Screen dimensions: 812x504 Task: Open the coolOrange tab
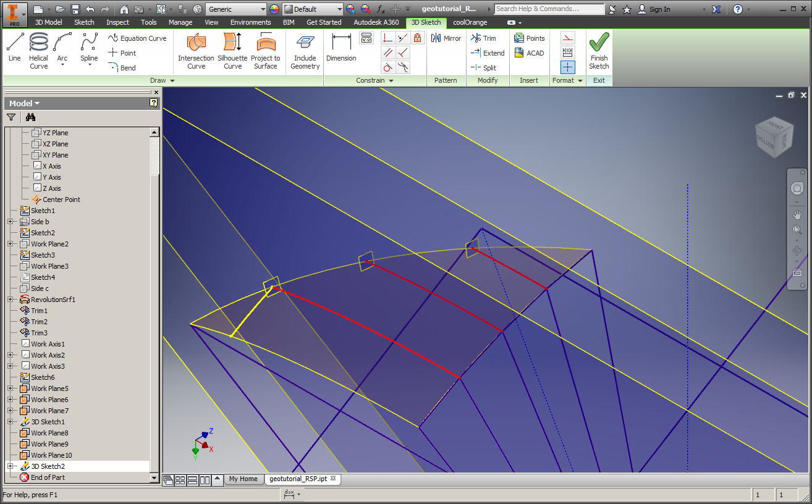(470, 22)
